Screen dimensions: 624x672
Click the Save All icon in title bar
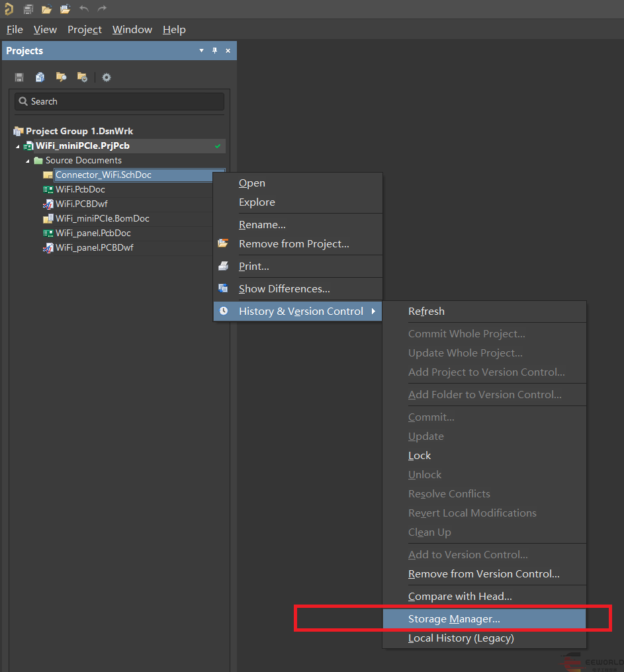click(28, 9)
